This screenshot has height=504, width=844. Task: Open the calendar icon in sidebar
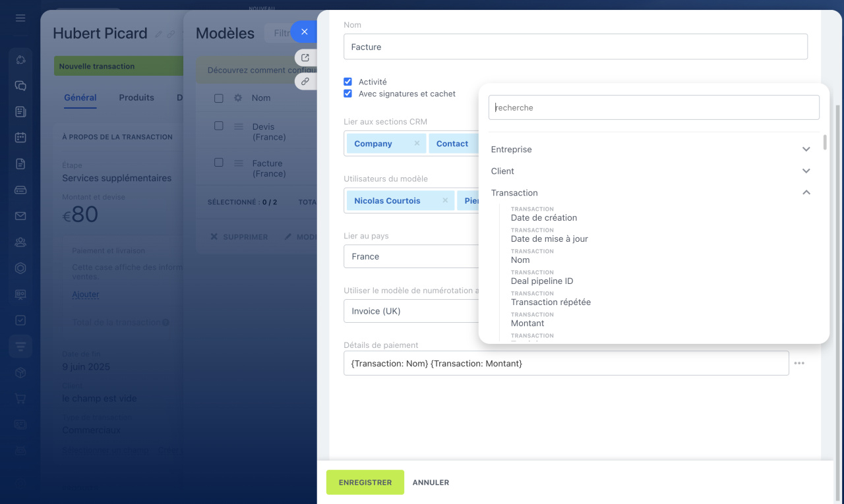pos(20,138)
